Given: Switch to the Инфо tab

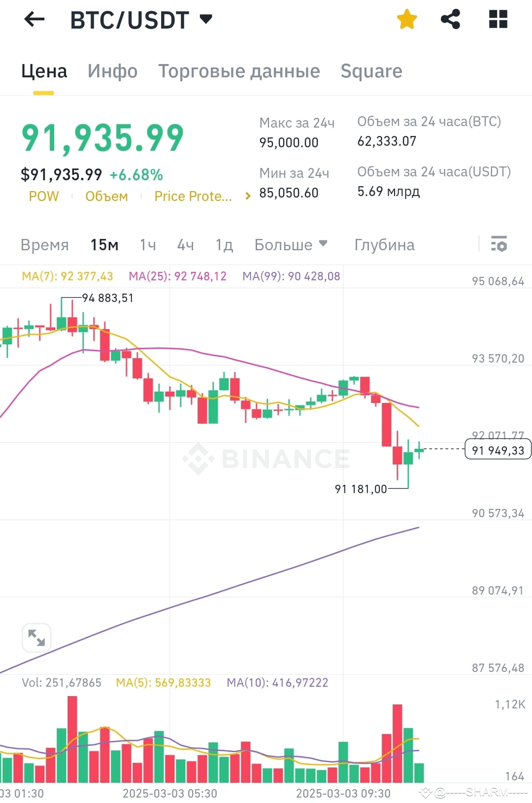Looking at the screenshot, I should [112, 71].
